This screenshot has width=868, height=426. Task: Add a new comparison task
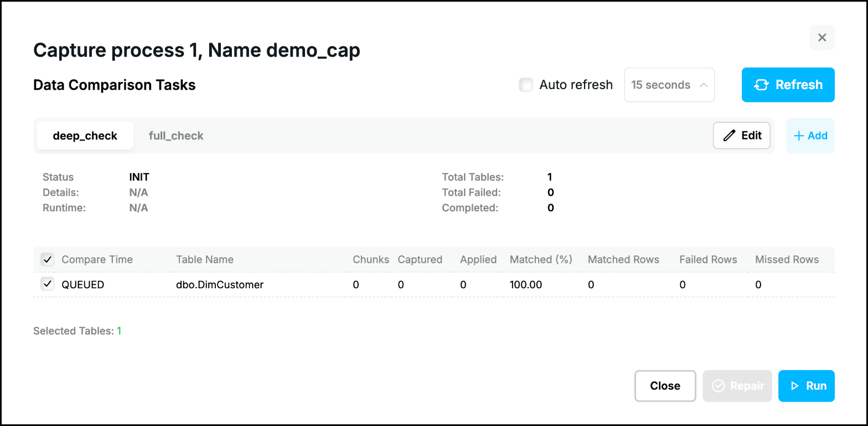(810, 136)
